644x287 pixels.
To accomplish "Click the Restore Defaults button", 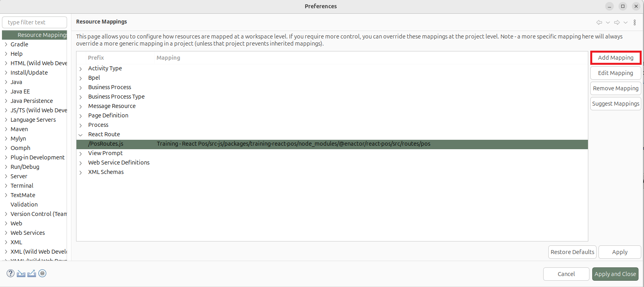I will [572, 252].
